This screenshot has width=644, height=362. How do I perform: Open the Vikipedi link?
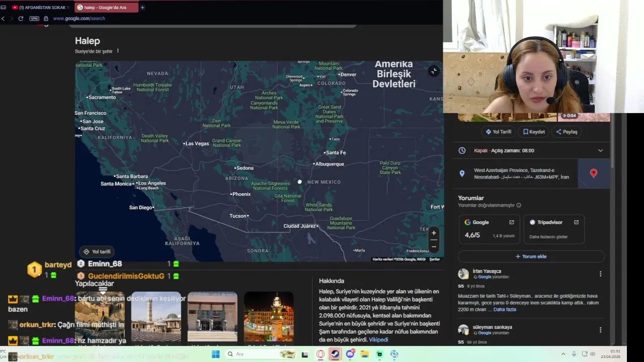click(378, 340)
